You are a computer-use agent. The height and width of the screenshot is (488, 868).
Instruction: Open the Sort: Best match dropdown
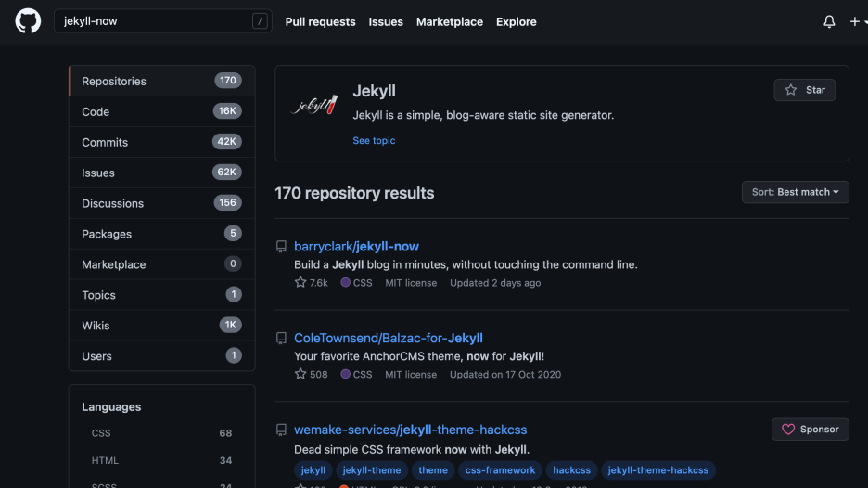click(x=795, y=192)
